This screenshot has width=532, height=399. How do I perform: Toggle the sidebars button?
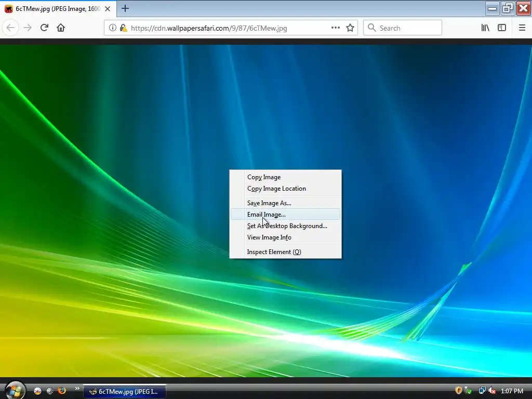502,28
